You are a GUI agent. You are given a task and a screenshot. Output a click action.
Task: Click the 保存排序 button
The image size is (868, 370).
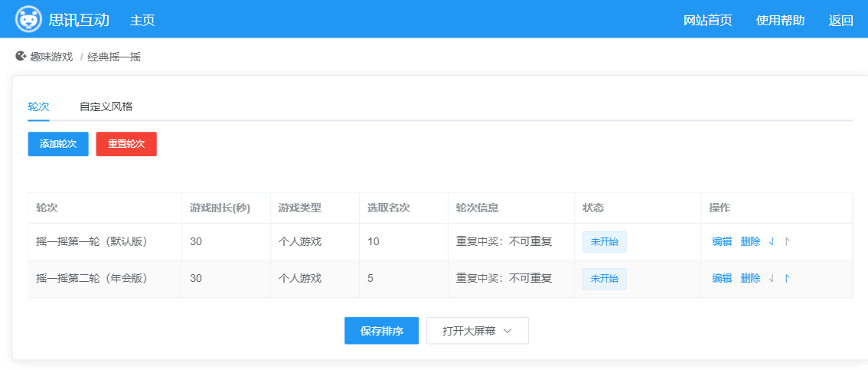(x=381, y=331)
